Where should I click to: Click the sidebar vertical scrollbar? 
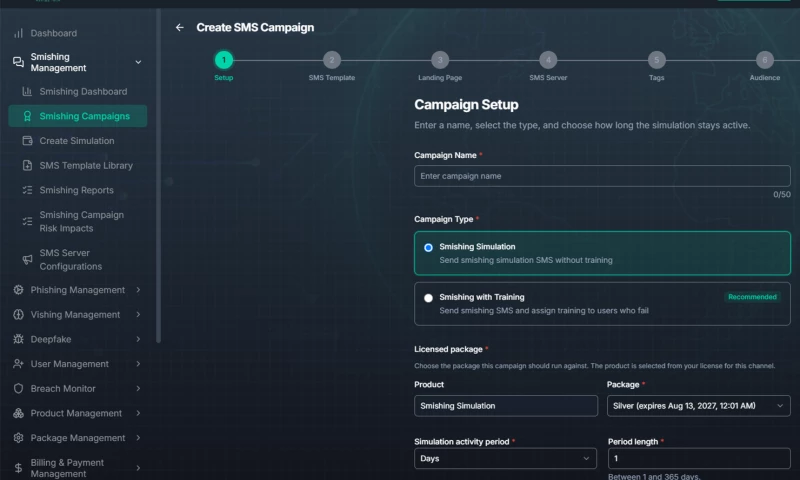click(x=158, y=176)
